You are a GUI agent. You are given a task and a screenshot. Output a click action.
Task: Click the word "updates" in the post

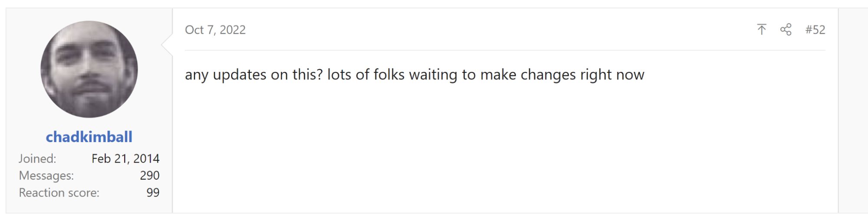tap(239, 75)
